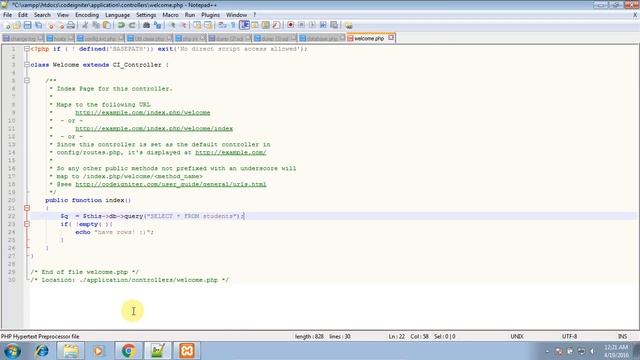Screen dimensions: 640x360
Task: Collapse the comment block fold at line 5
Action: coord(27,80)
